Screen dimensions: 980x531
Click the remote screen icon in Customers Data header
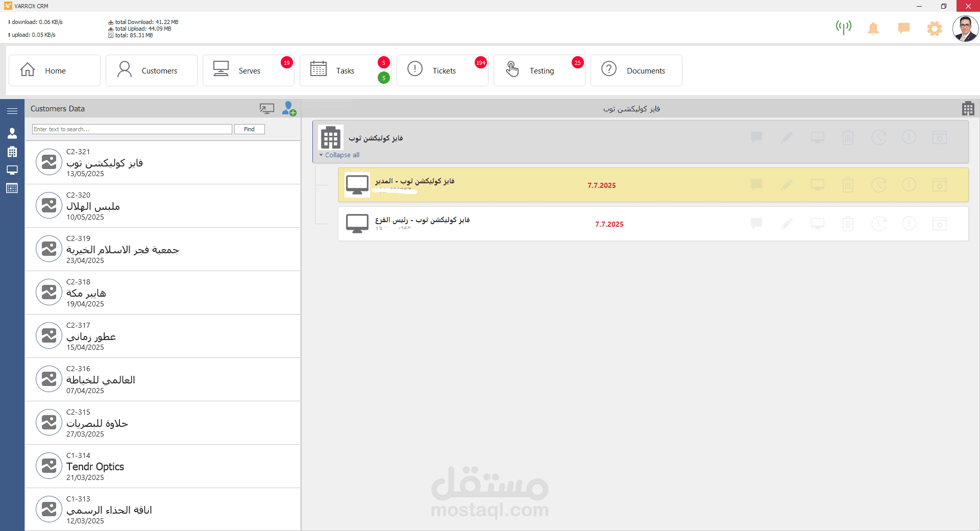(267, 108)
